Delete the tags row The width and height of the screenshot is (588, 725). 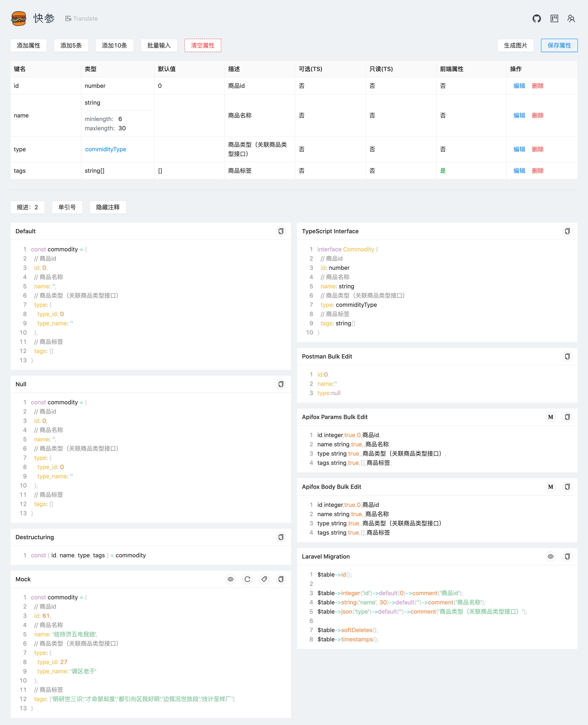tap(538, 170)
